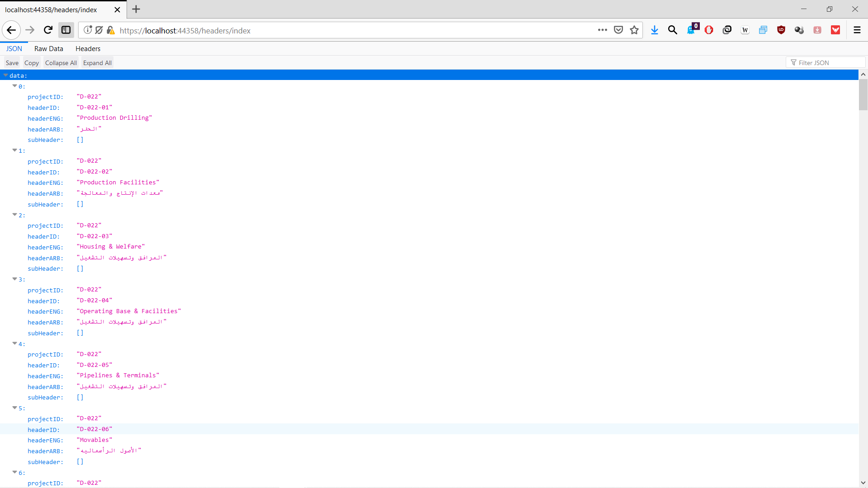
Task: Collapse array item 3 triangle
Action: click(14, 279)
